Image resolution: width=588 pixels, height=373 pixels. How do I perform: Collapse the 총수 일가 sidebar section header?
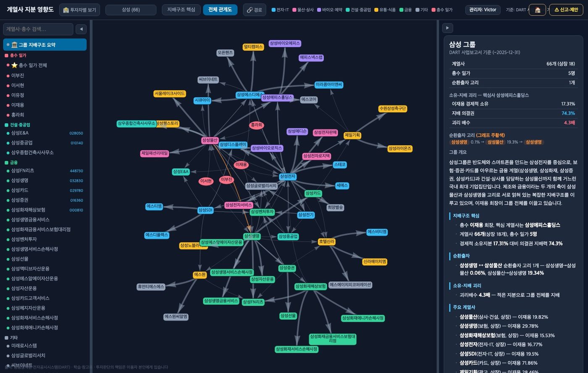point(45,56)
